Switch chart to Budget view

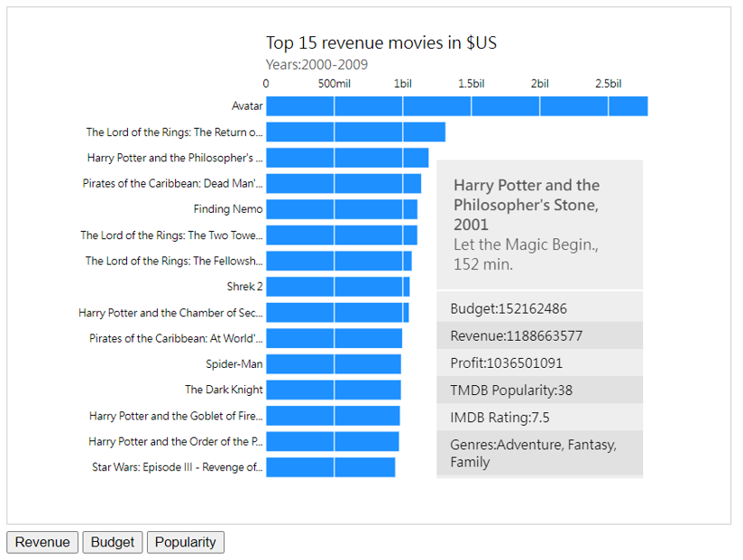pos(113,542)
